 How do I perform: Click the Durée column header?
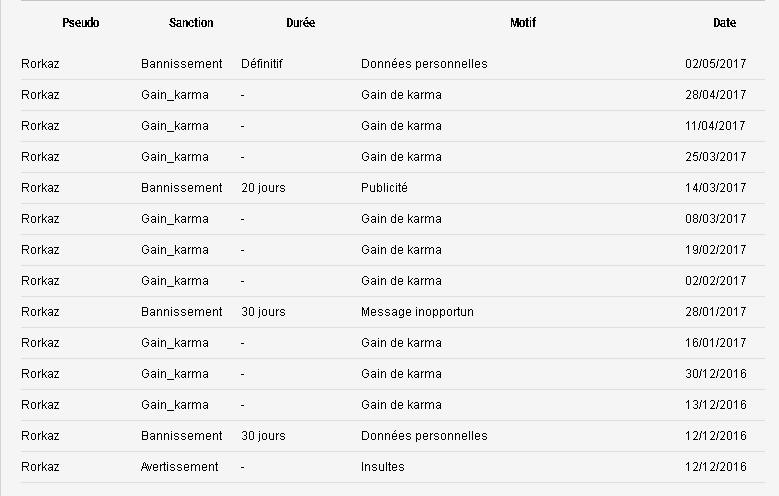click(x=301, y=23)
